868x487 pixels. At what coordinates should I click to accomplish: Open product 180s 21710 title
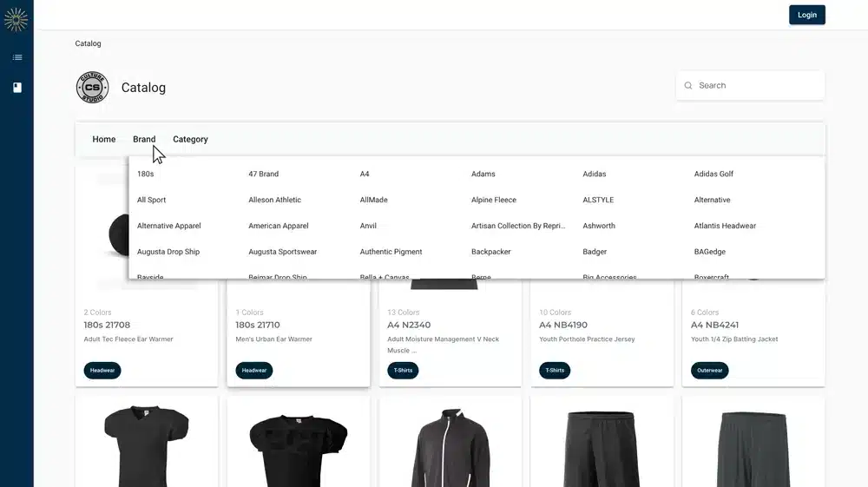258,325
